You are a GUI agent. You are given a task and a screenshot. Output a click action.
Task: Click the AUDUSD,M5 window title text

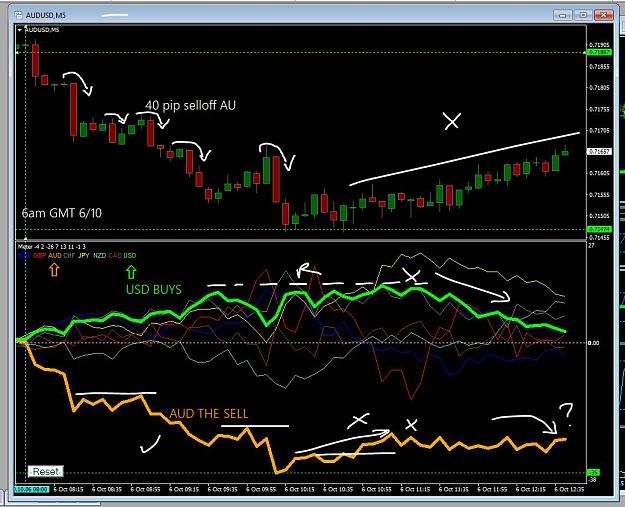click(x=45, y=16)
